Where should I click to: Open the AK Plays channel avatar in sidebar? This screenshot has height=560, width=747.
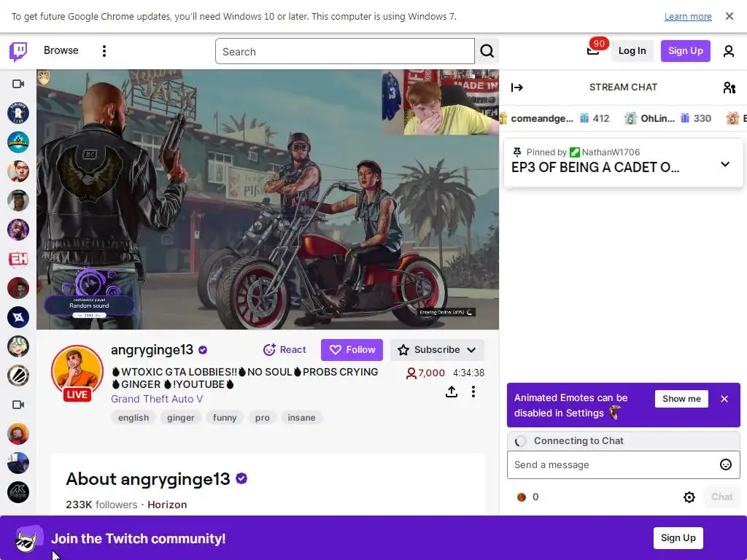pos(18,492)
